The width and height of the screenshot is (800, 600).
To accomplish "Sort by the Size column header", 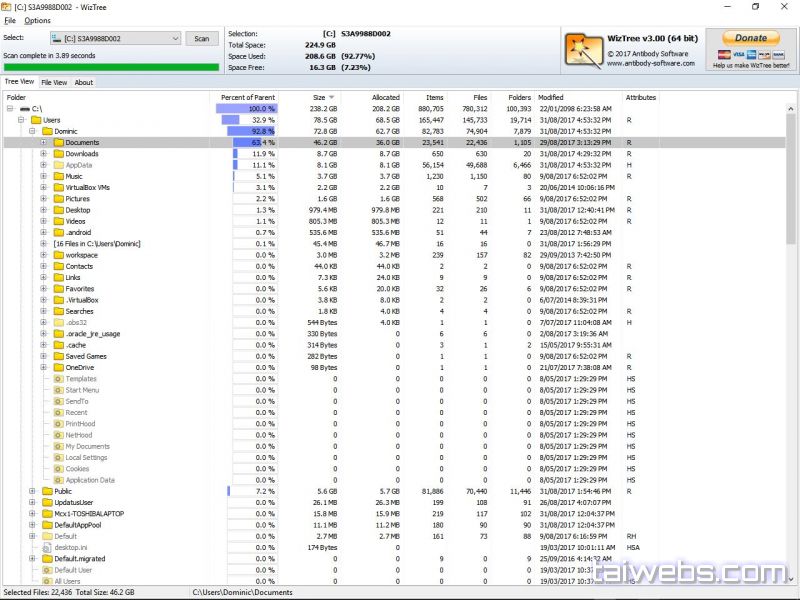I will [x=318, y=97].
